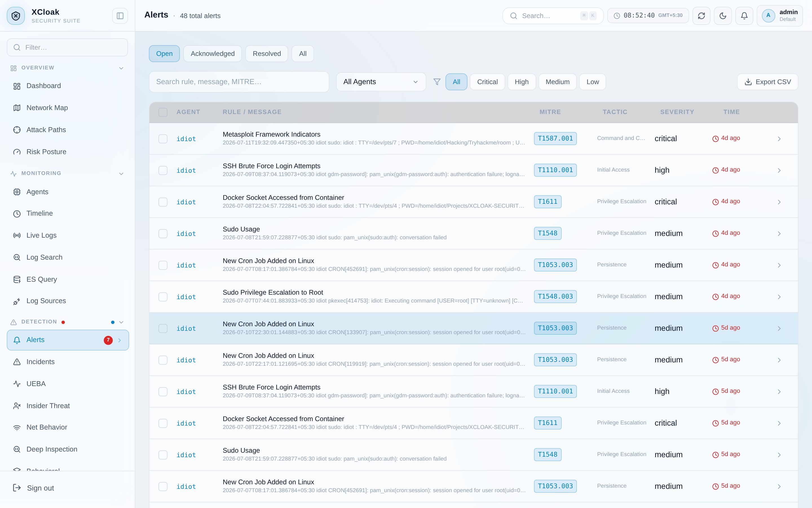The image size is (812, 508).
Task: Expand the Alerts sidebar item chevron
Action: coord(120,340)
